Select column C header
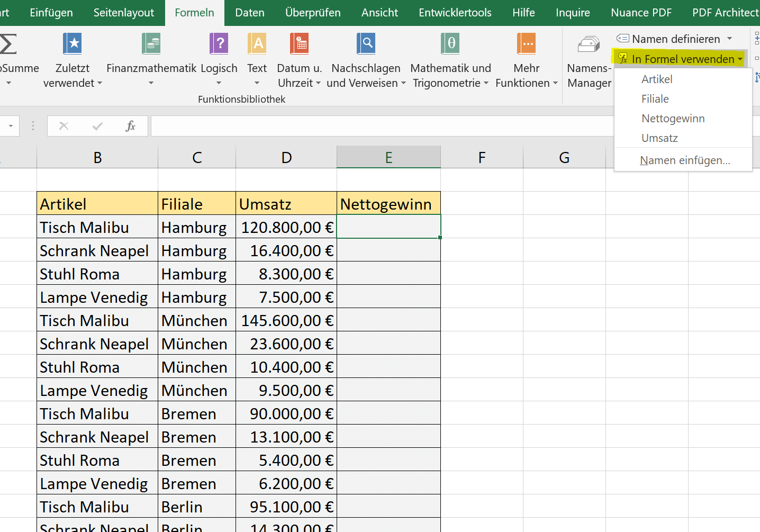 pyautogui.click(x=197, y=157)
